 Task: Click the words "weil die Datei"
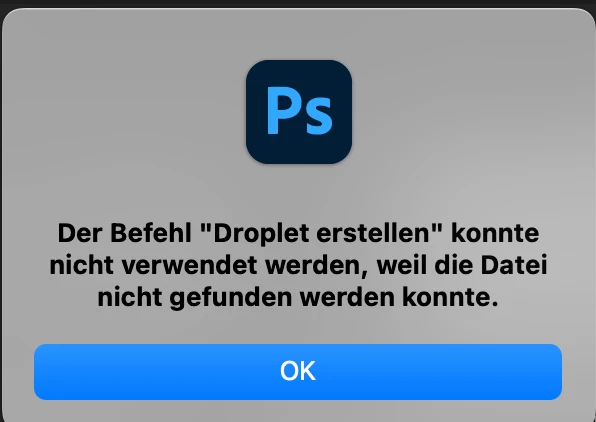click(x=462, y=265)
